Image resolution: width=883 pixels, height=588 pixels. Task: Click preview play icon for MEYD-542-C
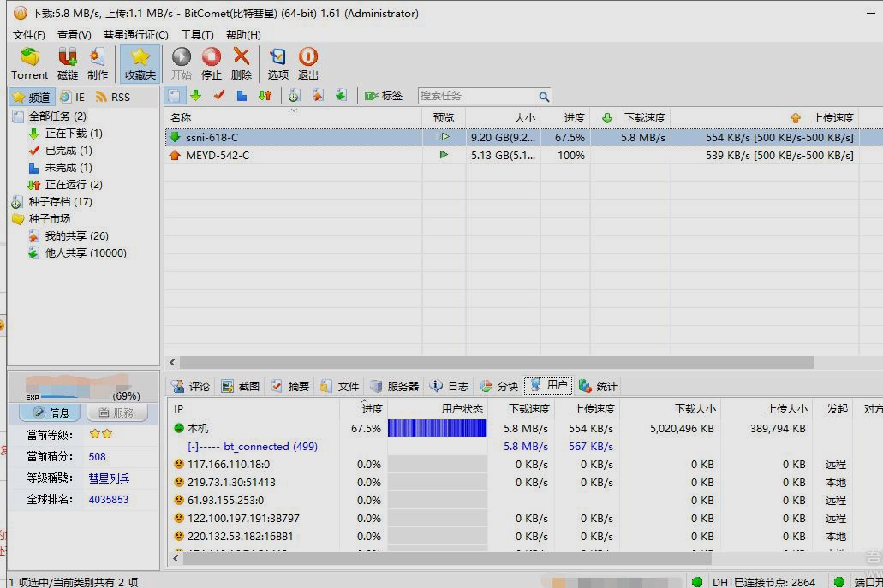coord(444,155)
